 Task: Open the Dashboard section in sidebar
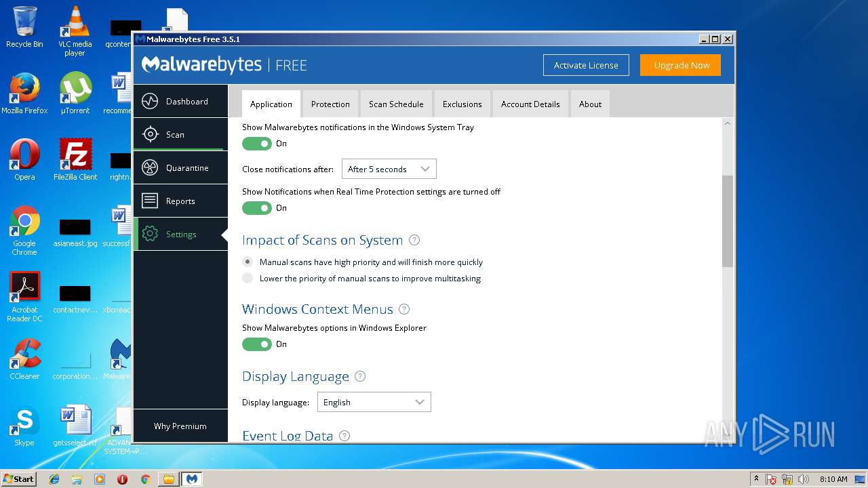180,102
